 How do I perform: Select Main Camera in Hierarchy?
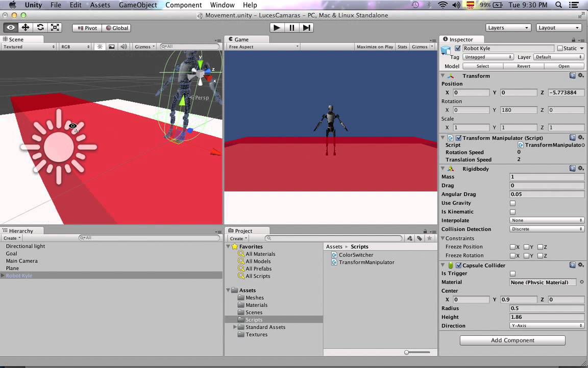tap(22, 261)
